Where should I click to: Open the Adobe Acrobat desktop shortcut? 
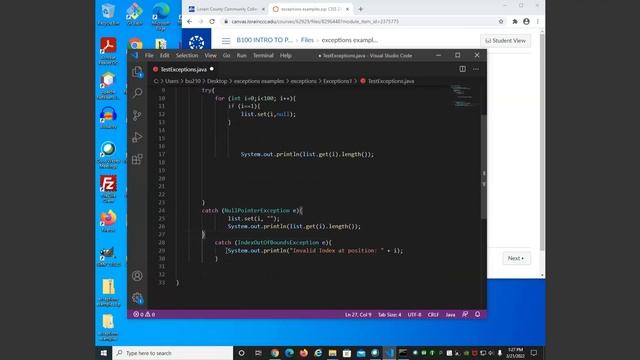[108, 51]
